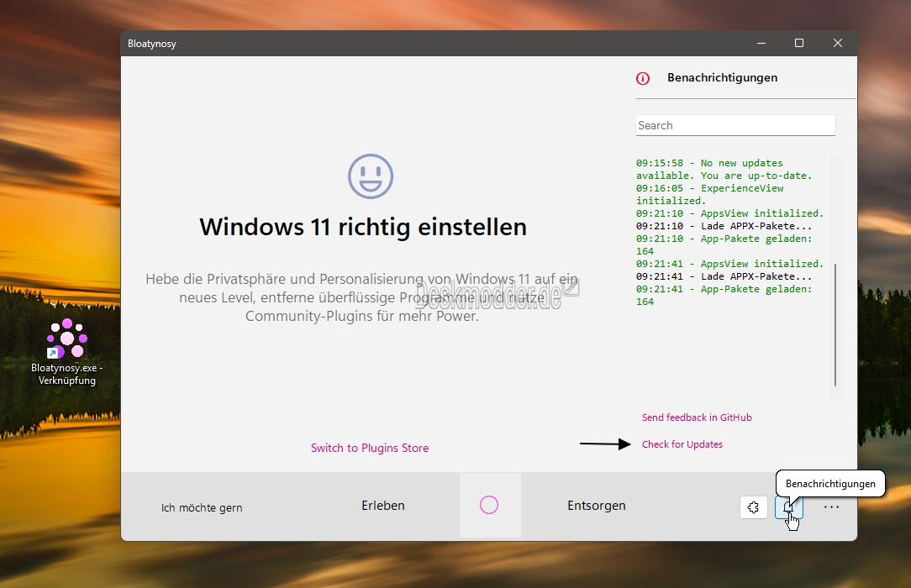
Task: Switch to the Erleben section
Action: (383, 506)
